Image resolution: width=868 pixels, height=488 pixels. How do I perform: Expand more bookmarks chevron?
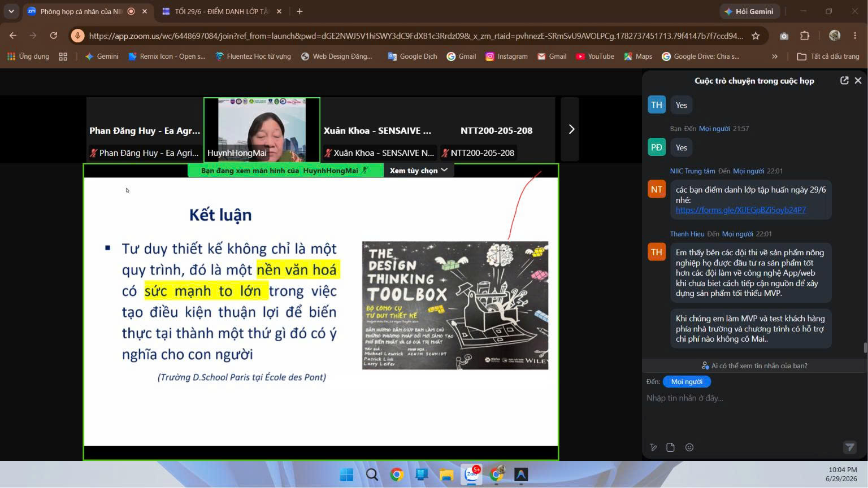[x=775, y=56]
